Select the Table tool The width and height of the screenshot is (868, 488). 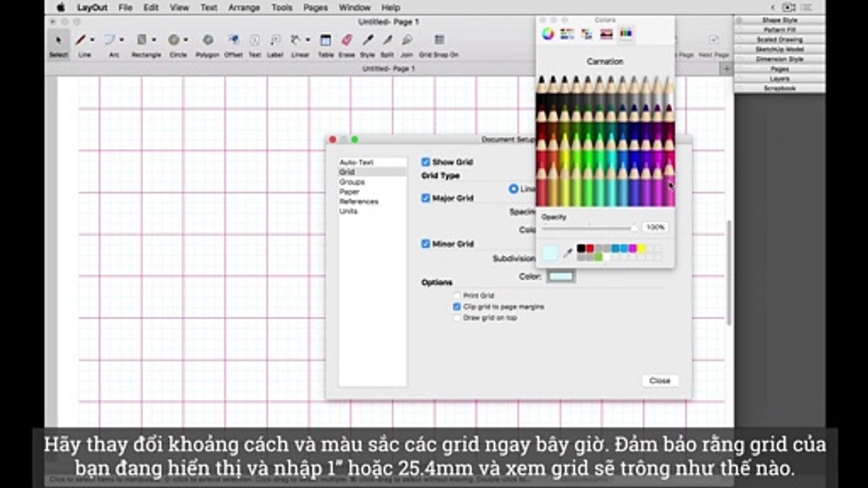[325, 40]
